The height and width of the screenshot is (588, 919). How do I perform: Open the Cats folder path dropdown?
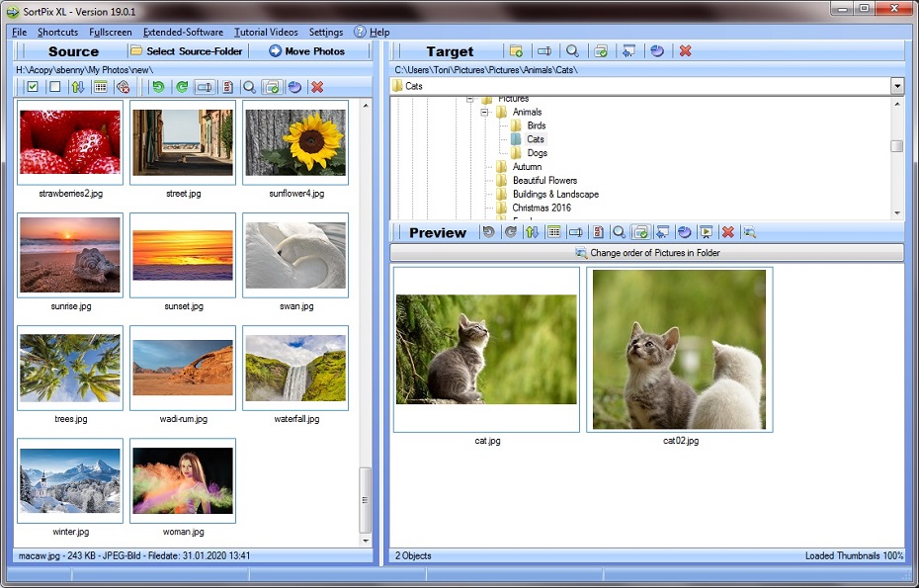click(897, 86)
